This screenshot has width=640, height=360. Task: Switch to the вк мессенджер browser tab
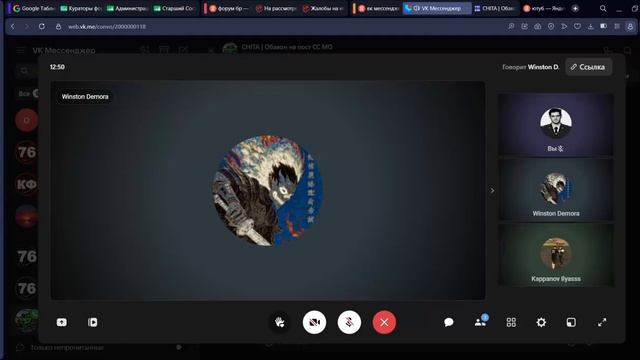pyautogui.click(x=378, y=8)
